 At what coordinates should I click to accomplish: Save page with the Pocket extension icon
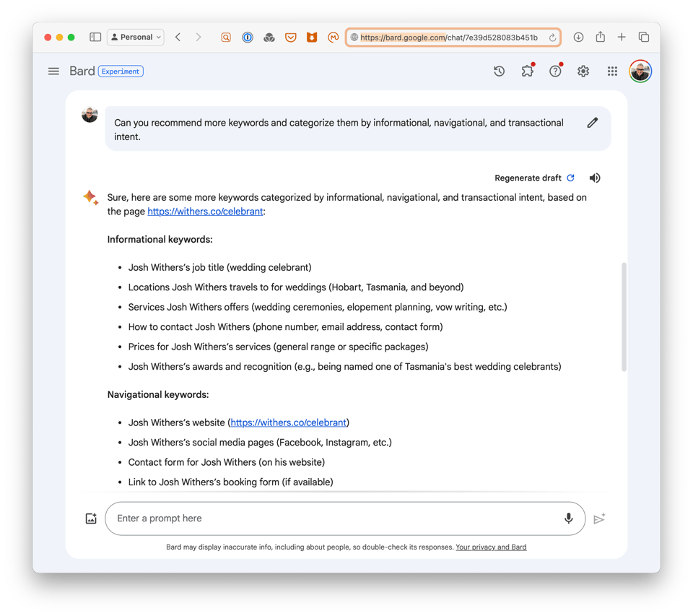pos(291,37)
